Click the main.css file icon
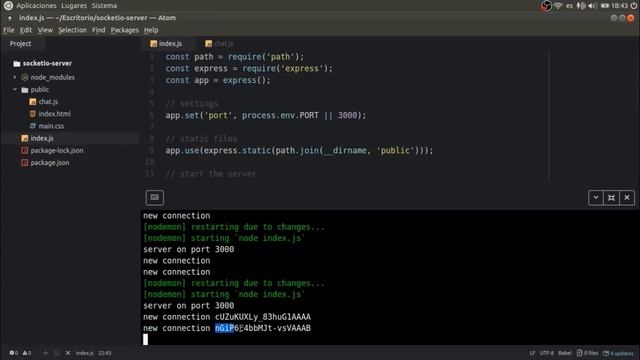The image size is (640, 360). pyautogui.click(x=33, y=126)
